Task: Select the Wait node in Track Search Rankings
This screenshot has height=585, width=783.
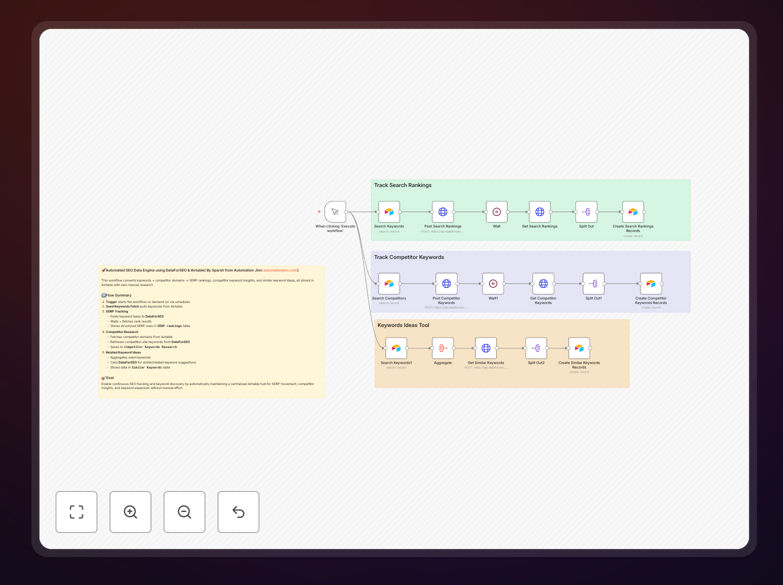Action: point(496,212)
